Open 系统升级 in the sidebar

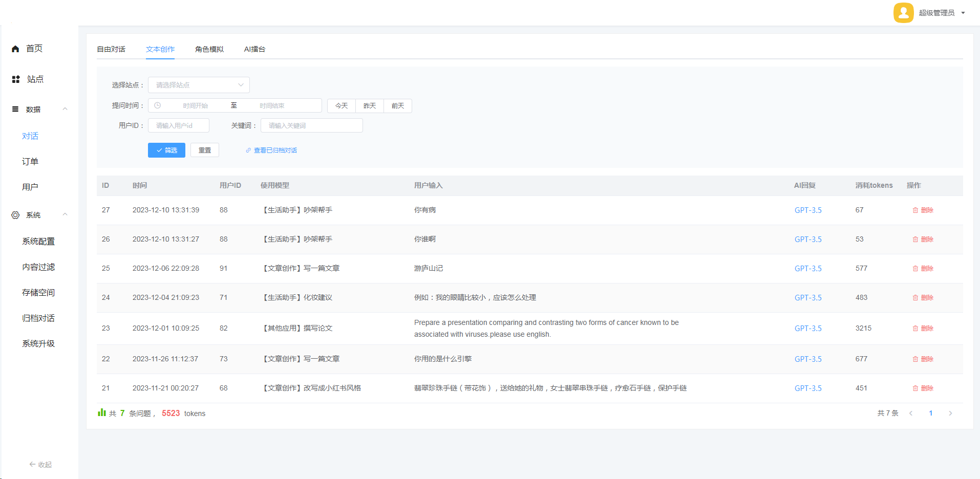38,344
